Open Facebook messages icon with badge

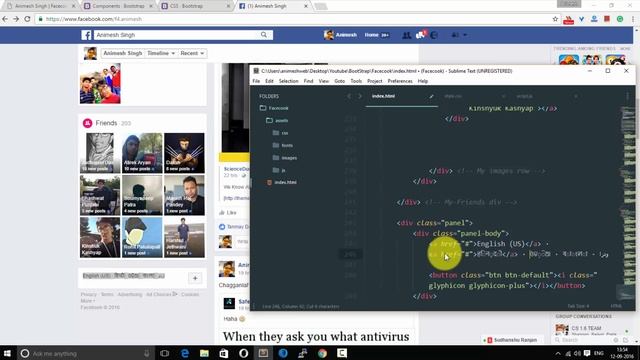click(420, 35)
